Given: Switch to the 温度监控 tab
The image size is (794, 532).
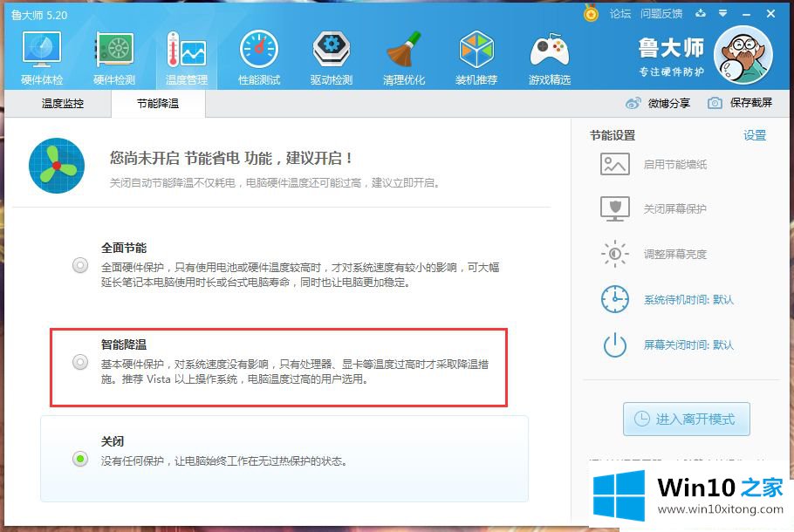Looking at the screenshot, I should [62, 103].
